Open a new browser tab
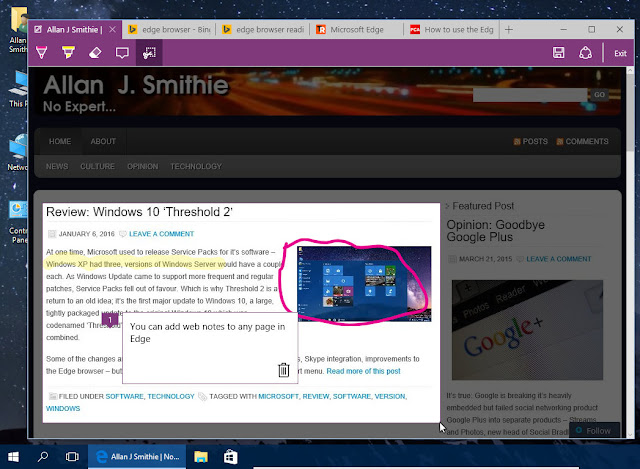Image resolution: width=640 pixels, height=469 pixels. tap(509, 29)
